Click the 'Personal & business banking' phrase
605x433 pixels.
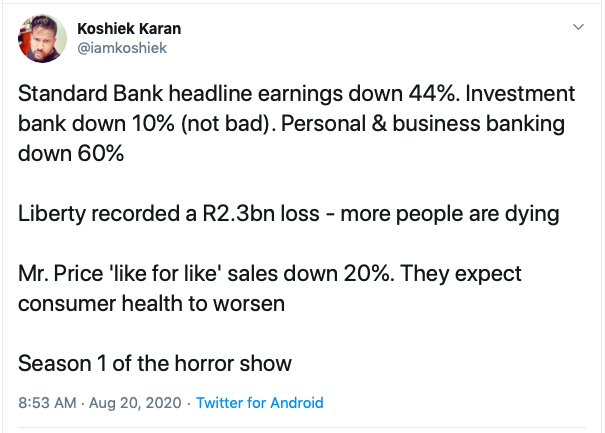tap(423, 124)
